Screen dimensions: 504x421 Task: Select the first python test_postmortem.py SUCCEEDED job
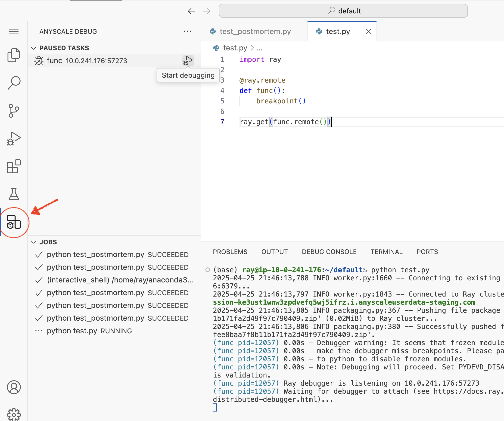point(114,254)
